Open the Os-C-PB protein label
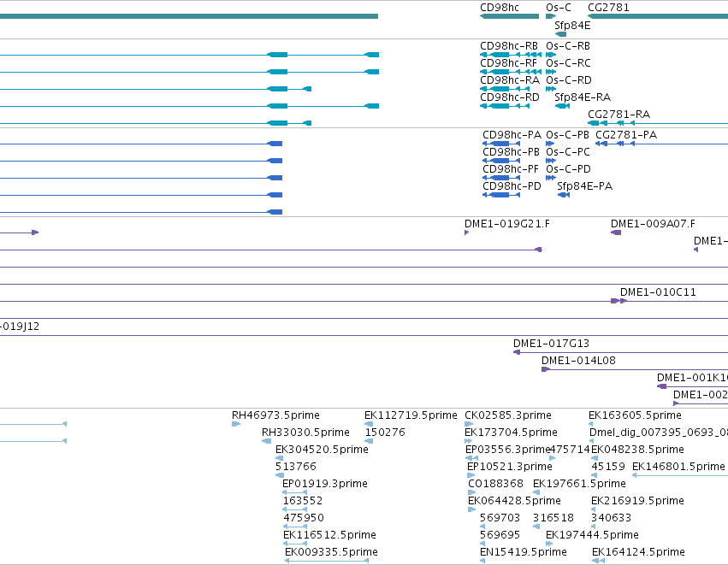Viewport: 728px width, 565px height. tap(567, 135)
